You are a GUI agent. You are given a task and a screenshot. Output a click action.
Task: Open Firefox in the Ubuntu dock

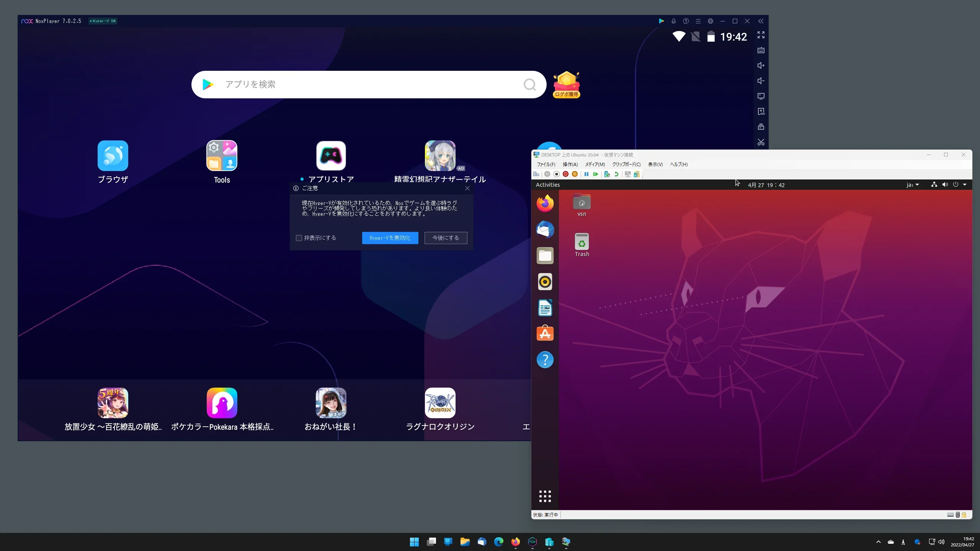click(545, 203)
